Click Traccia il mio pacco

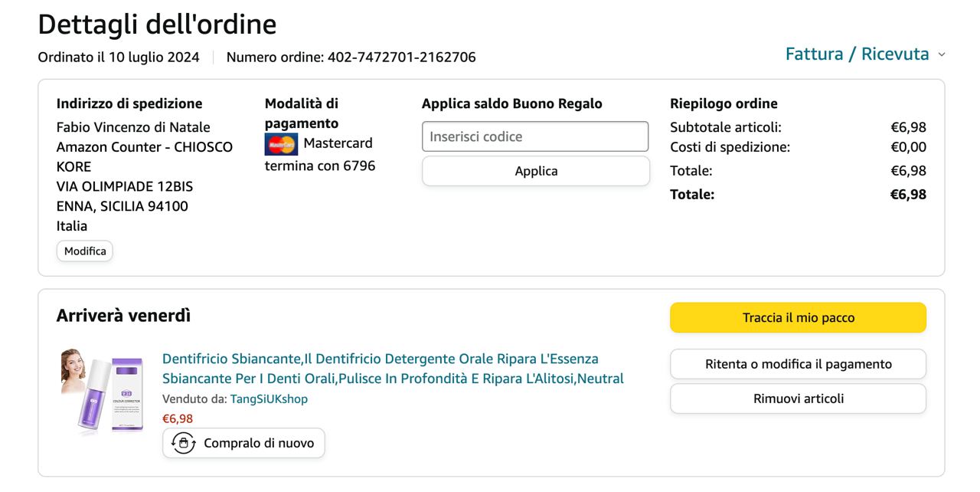pos(798,317)
